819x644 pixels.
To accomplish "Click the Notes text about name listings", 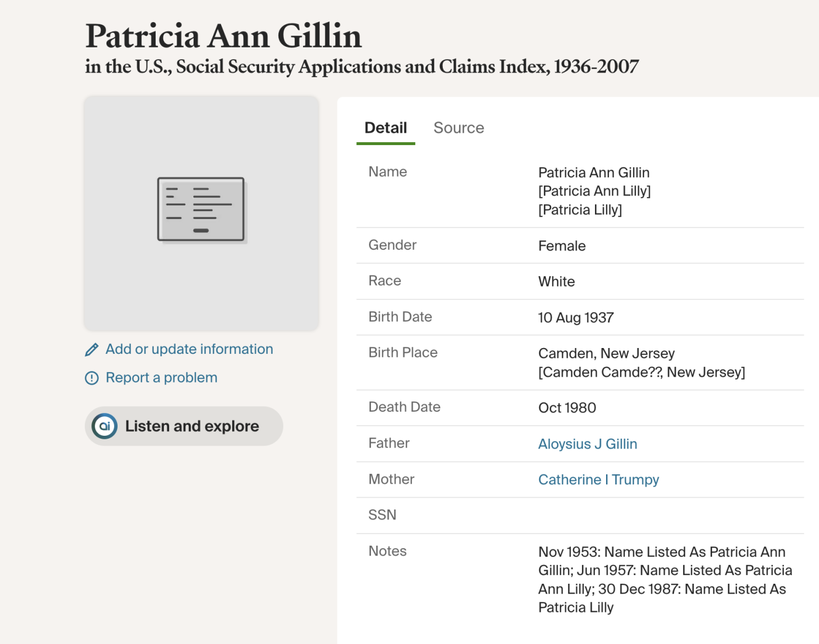I will (x=665, y=579).
